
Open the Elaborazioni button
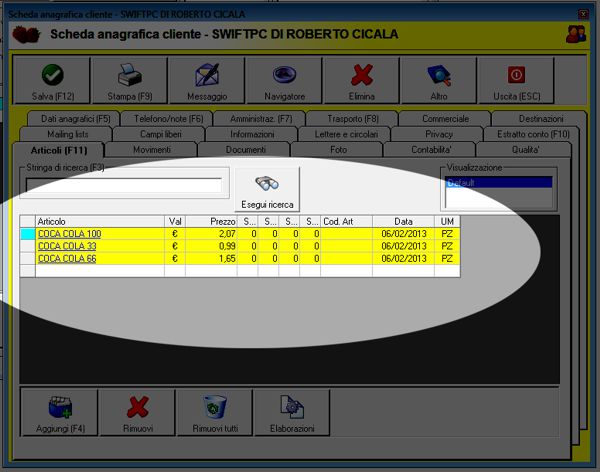pyautogui.click(x=292, y=413)
